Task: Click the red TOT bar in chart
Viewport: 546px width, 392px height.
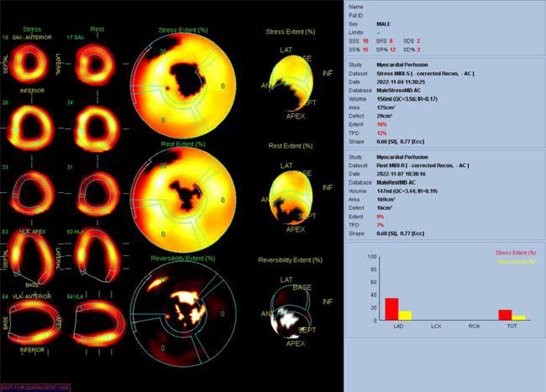Action: [505, 315]
